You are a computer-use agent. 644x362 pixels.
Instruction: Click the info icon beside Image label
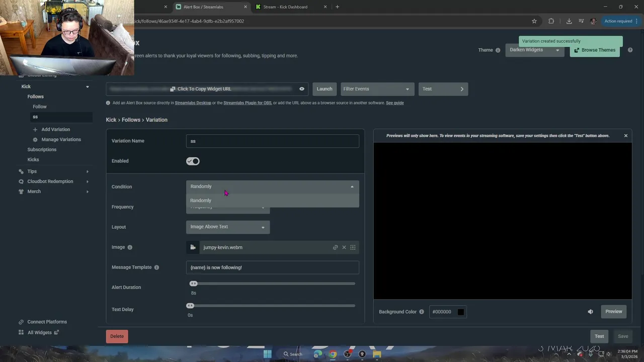pyautogui.click(x=130, y=247)
